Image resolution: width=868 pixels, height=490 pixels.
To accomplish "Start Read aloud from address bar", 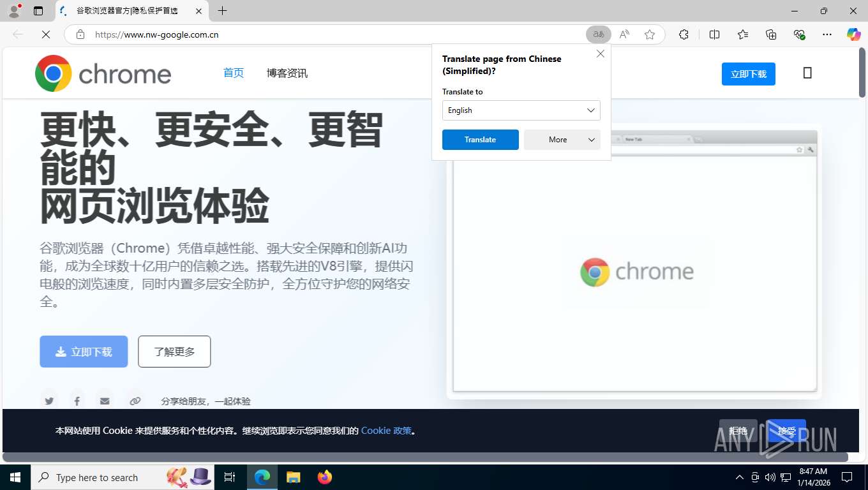I will pos(624,34).
